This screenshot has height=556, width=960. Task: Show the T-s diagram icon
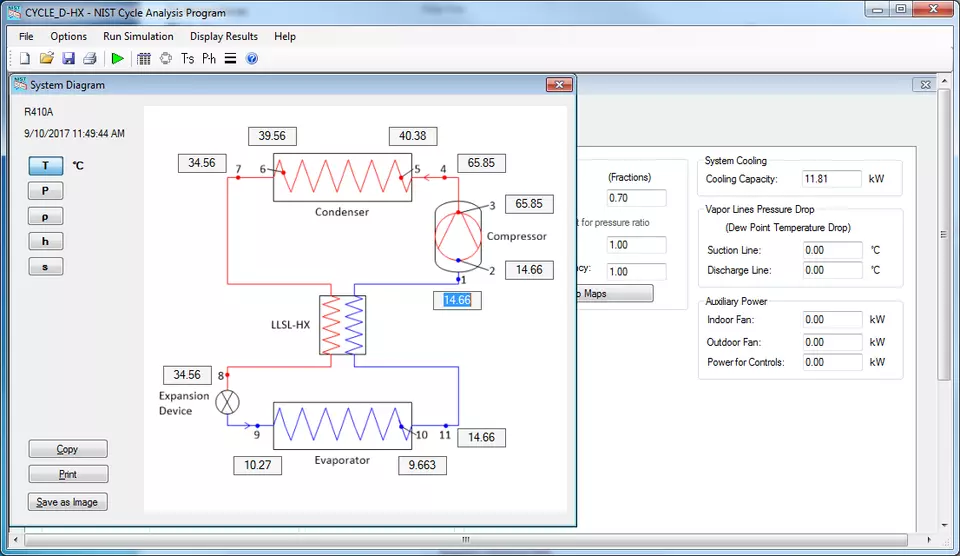point(187,59)
